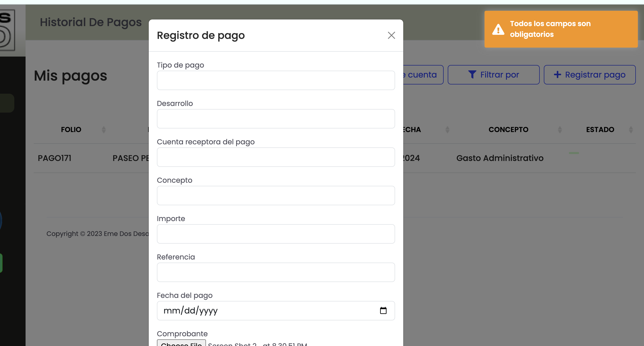Open the Tipo de pago field

tap(276, 80)
